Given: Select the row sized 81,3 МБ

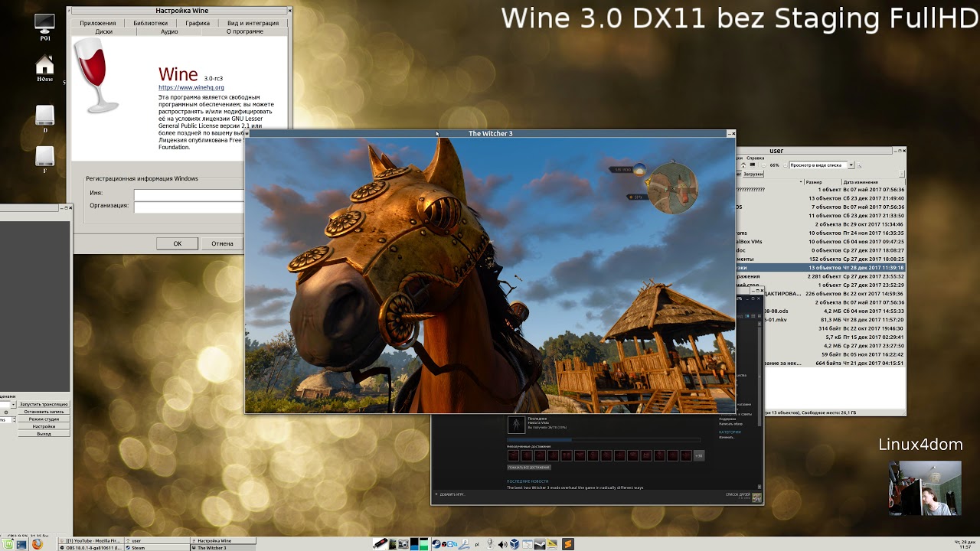Looking at the screenshot, I should coord(820,319).
